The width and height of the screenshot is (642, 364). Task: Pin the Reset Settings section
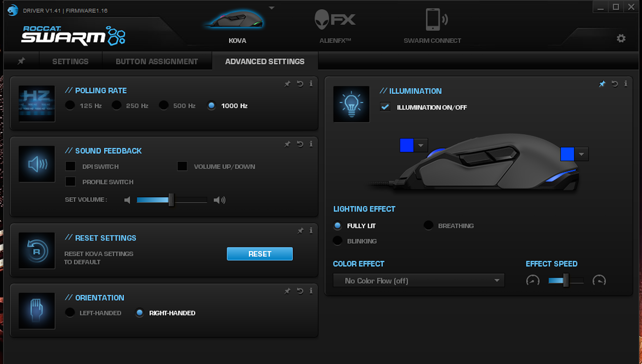300,231
